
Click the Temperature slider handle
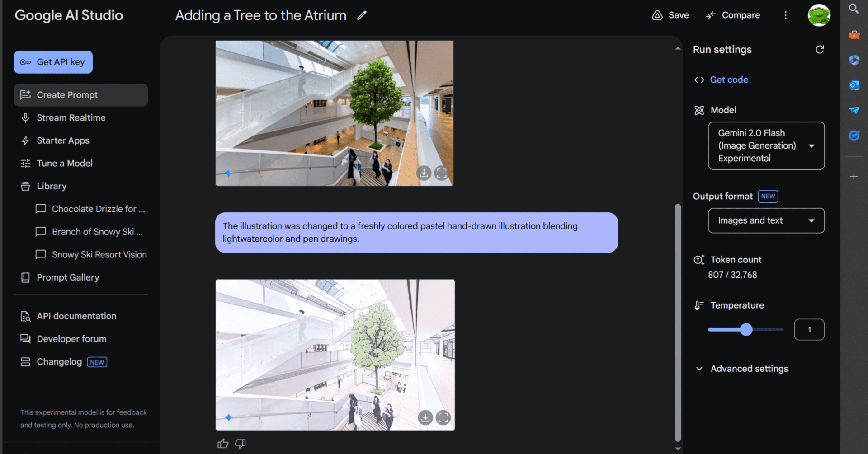click(x=746, y=330)
